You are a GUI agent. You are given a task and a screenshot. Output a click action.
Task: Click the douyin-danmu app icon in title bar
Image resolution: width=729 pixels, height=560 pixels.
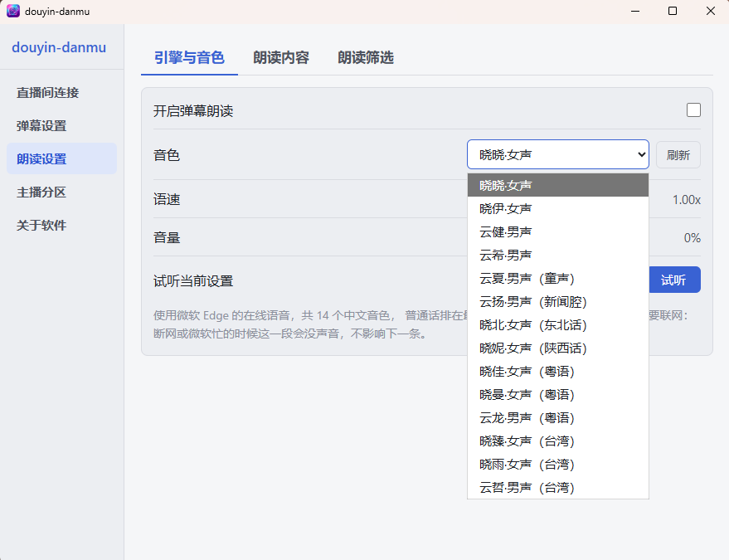(13, 11)
